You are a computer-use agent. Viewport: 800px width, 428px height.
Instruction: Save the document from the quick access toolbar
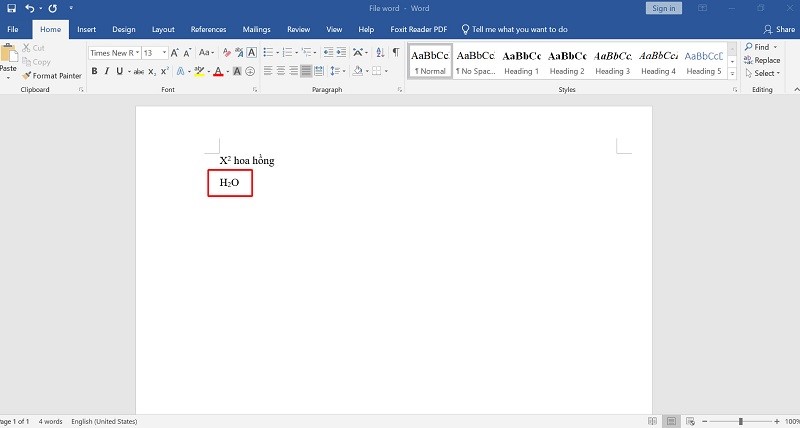11,8
